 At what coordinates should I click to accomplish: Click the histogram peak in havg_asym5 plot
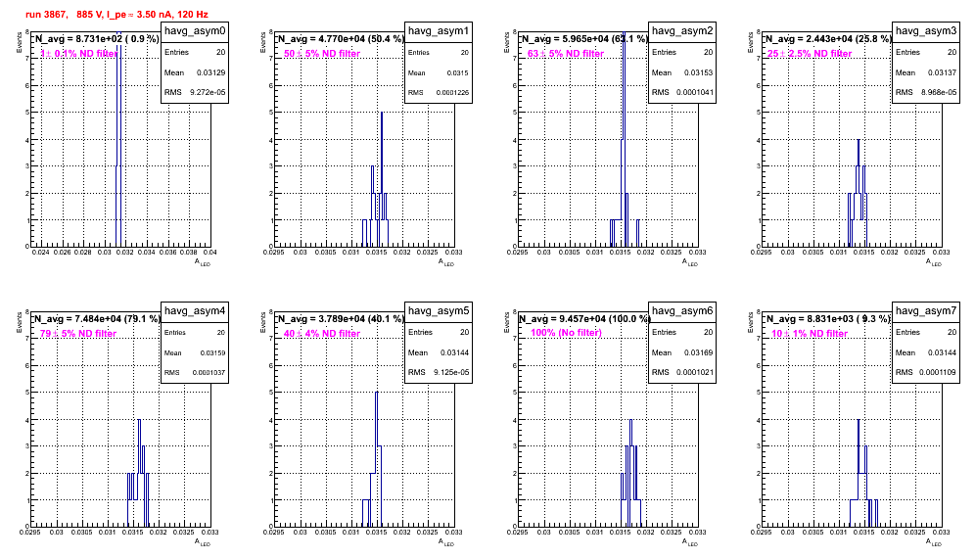(376, 394)
